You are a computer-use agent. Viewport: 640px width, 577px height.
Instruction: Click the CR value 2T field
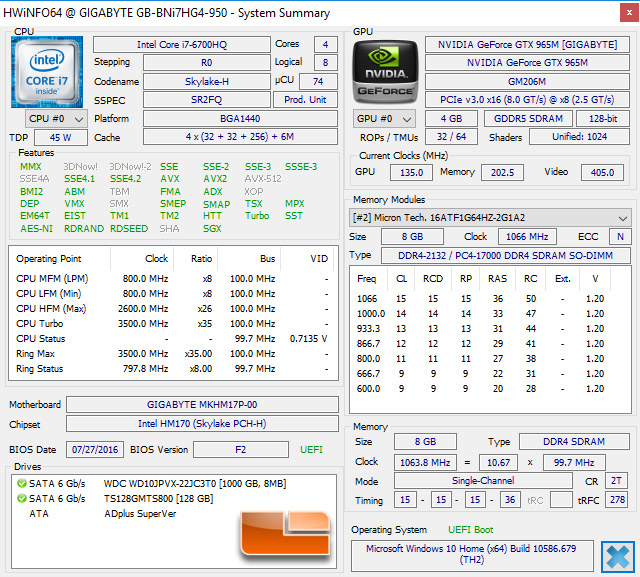tap(616, 481)
